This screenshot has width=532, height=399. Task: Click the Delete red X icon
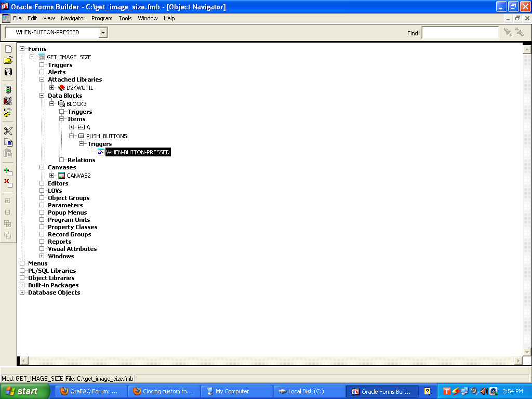point(8,183)
